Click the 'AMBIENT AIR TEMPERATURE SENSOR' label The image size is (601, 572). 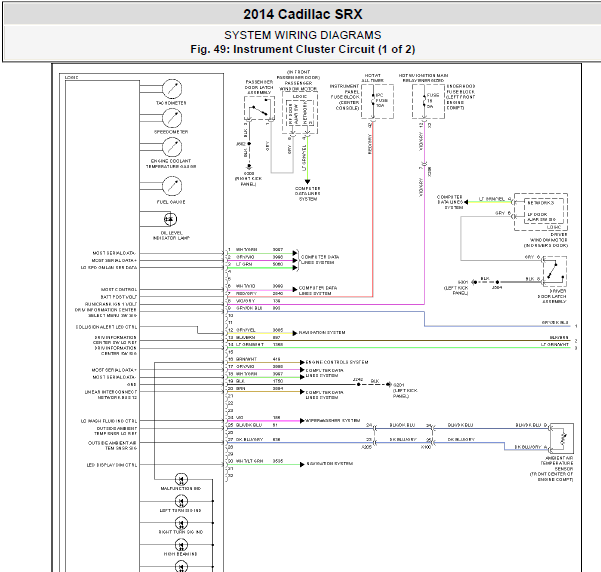(552, 468)
